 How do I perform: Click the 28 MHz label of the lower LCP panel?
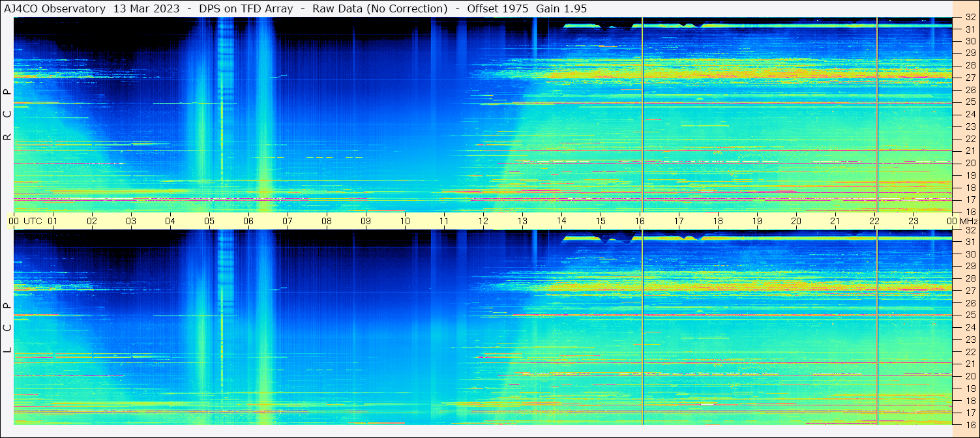tap(970, 278)
